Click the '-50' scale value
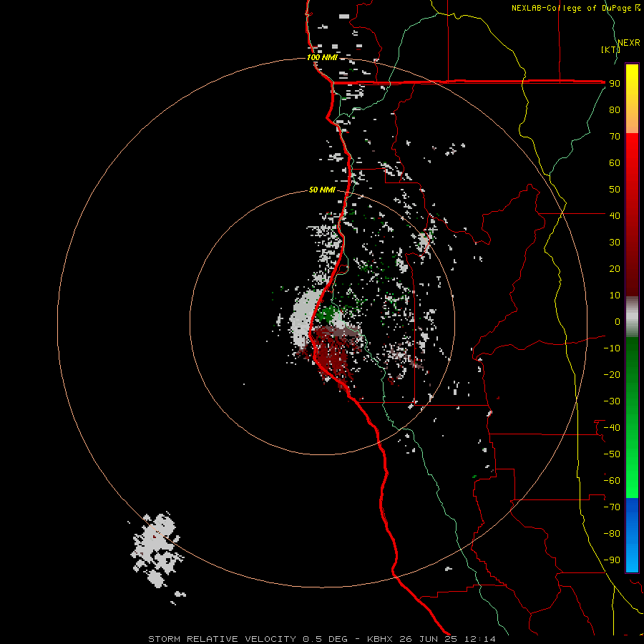 (612, 454)
